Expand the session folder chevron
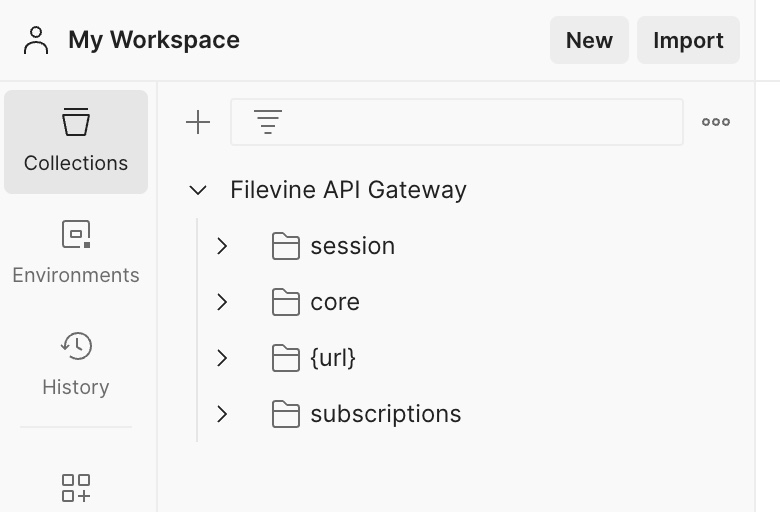This screenshot has height=512, width=780. coord(222,246)
